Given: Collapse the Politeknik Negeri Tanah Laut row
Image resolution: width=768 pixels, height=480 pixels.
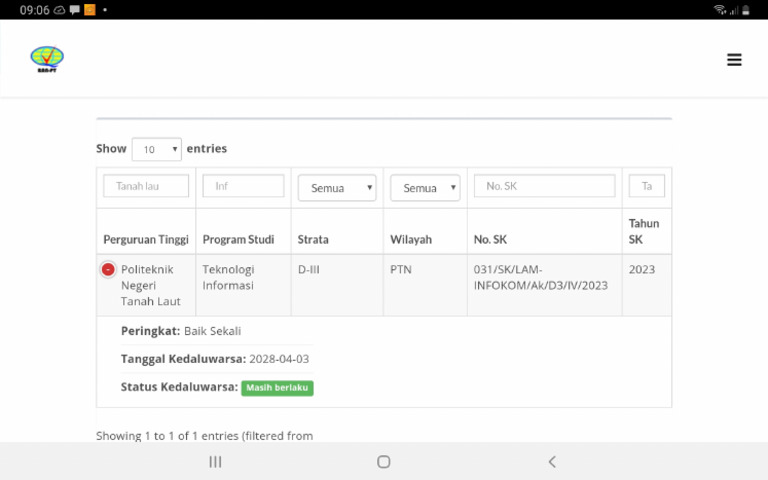Looking at the screenshot, I should 108,269.
